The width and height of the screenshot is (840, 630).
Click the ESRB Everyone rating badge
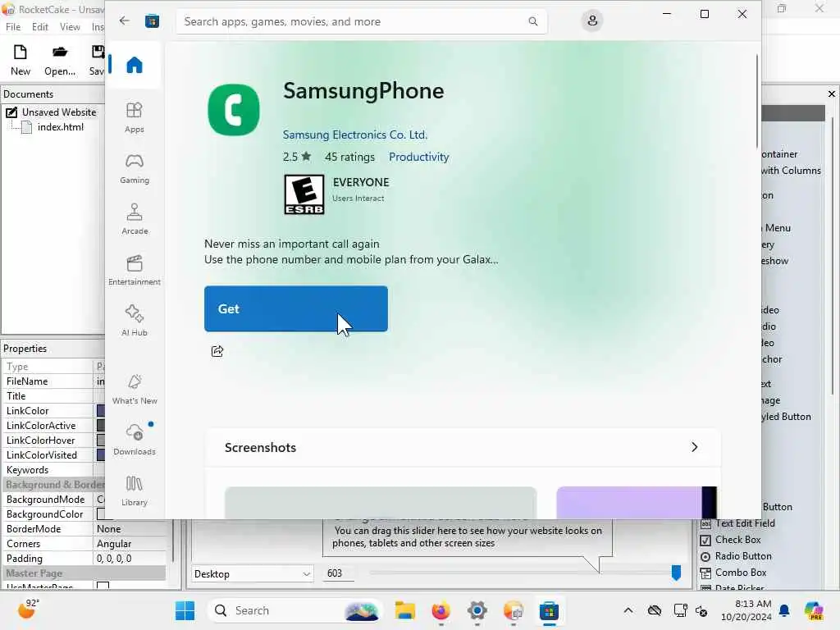click(x=304, y=194)
